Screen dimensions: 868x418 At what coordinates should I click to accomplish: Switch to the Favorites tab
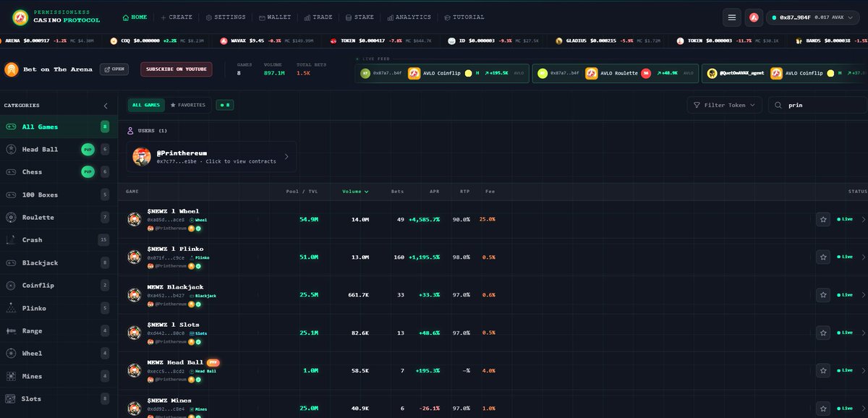pos(188,105)
